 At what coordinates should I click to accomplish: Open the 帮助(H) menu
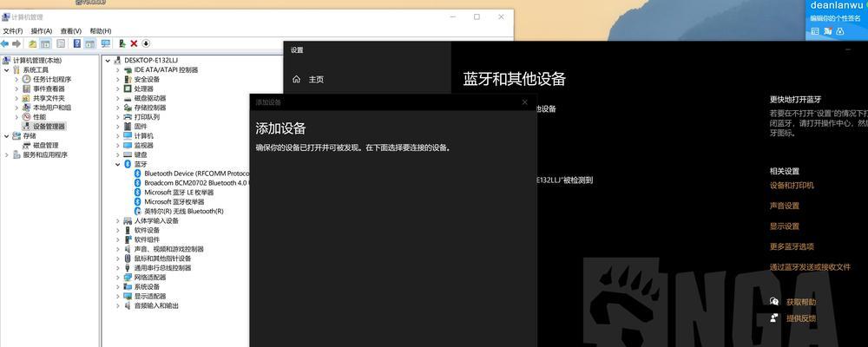[100, 31]
